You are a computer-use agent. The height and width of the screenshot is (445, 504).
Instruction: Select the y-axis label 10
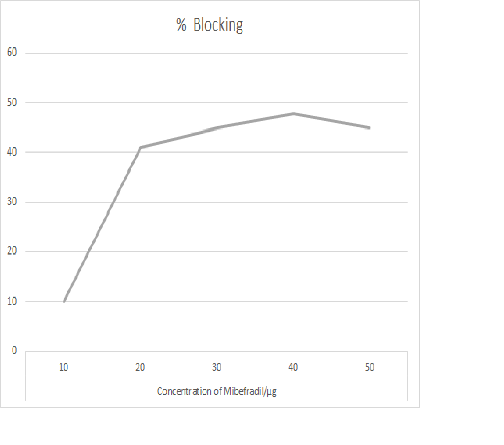[12, 301]
